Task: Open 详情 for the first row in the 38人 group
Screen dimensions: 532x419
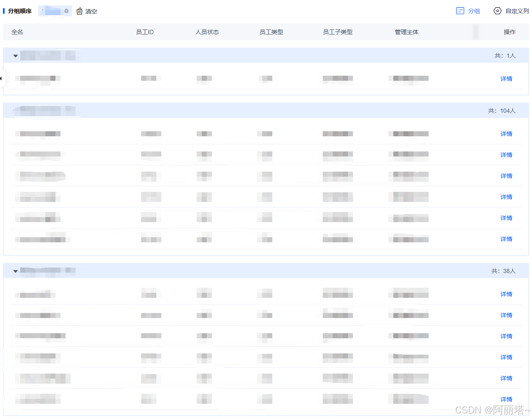Action: [x=506, y=294]
